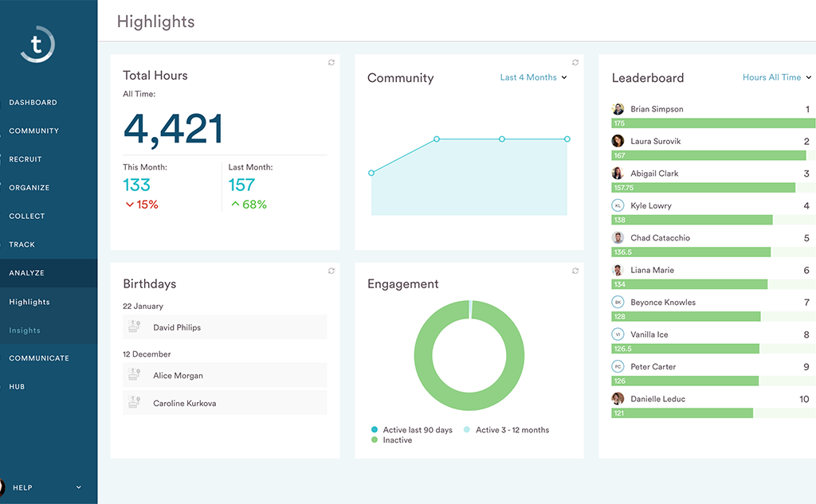Click Kyle Lowry's avatar initials icon

[616, 205]
